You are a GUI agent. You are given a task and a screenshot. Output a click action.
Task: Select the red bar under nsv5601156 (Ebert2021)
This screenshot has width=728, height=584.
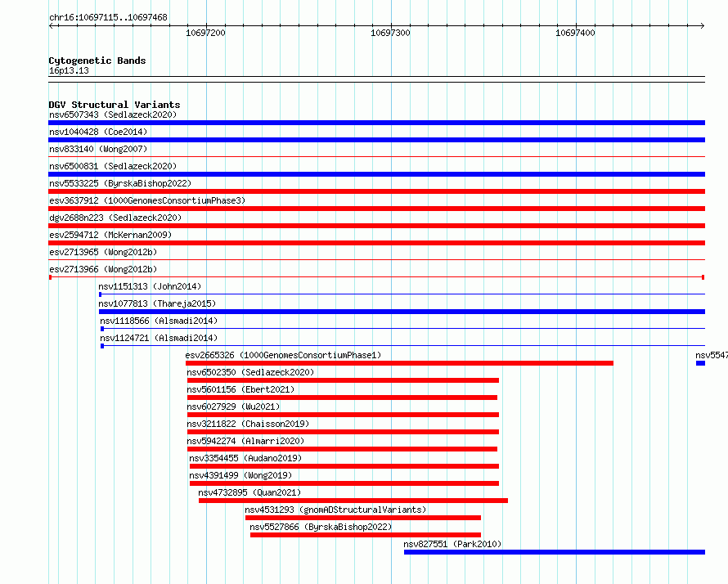342,398
